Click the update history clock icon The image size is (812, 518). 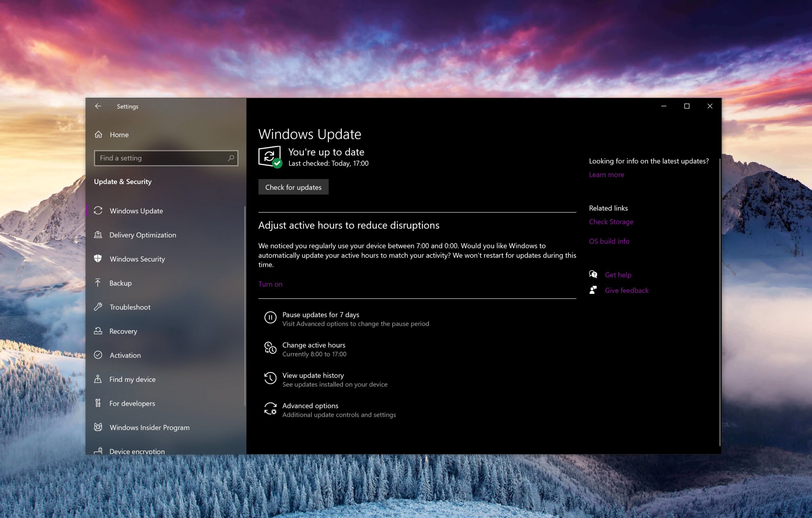pyautogui.click(x=271, y=378)
